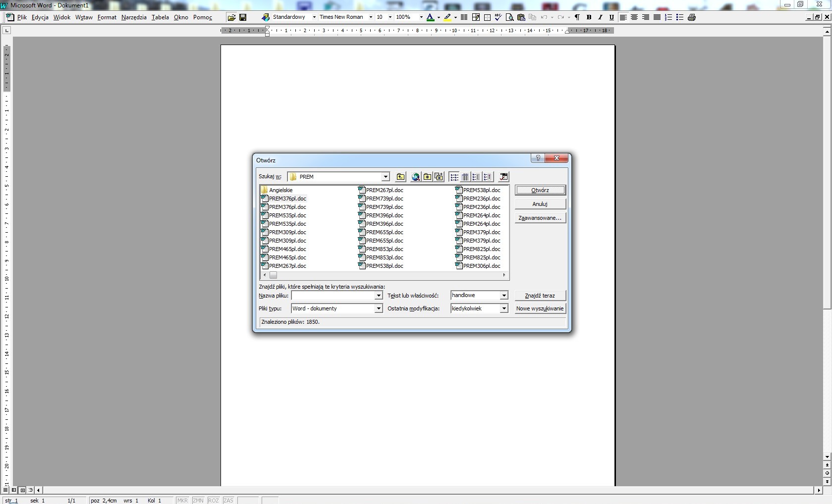This screenshot has width=832, height=504.
Task: Click the Tables and Borders icon
Action: [x=476, y=17]
